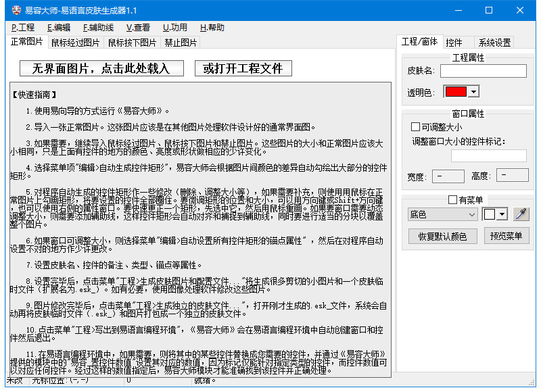Click the 恢复默认颜色 button
This screenshot has height=392, width=541.
click(x=443, y=236)
